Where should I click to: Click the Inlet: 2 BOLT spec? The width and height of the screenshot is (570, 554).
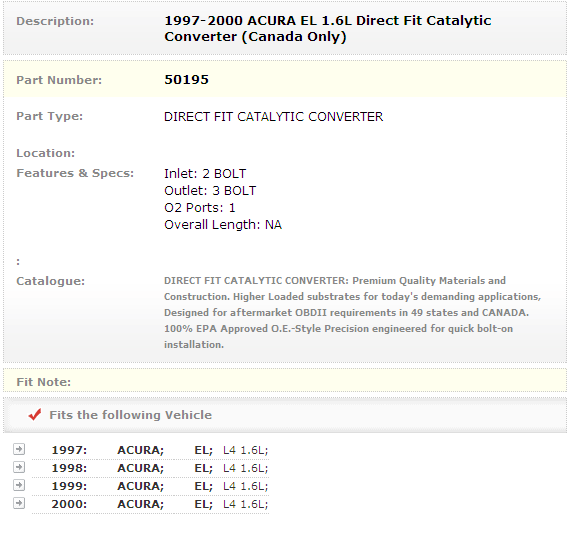pyautogui.click(x=205, y=174)
